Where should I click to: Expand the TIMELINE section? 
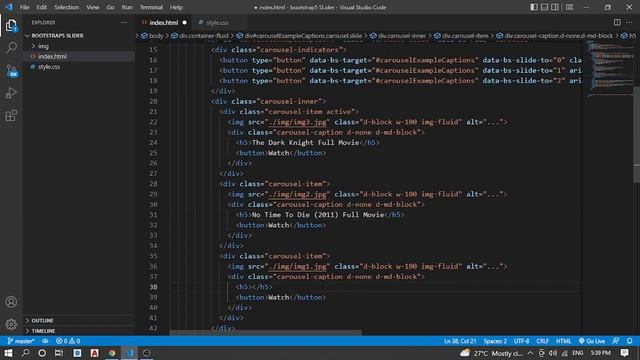click(x=43, y=331)
